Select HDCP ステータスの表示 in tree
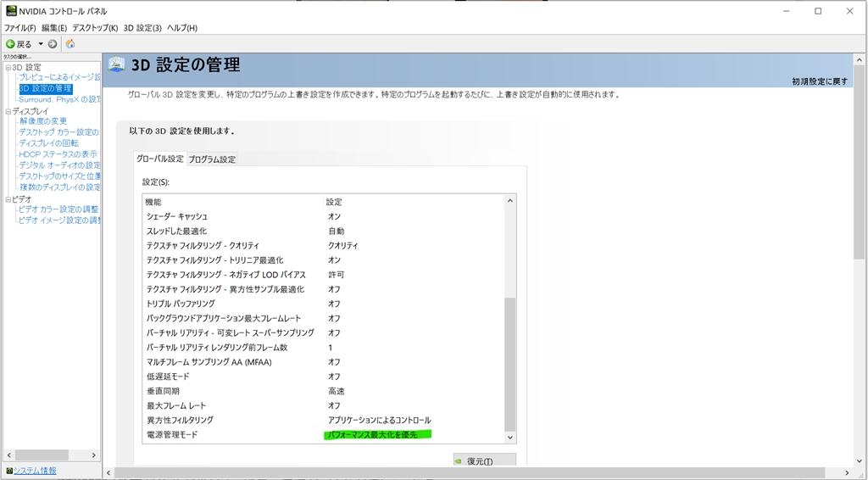 coord(58,154)
